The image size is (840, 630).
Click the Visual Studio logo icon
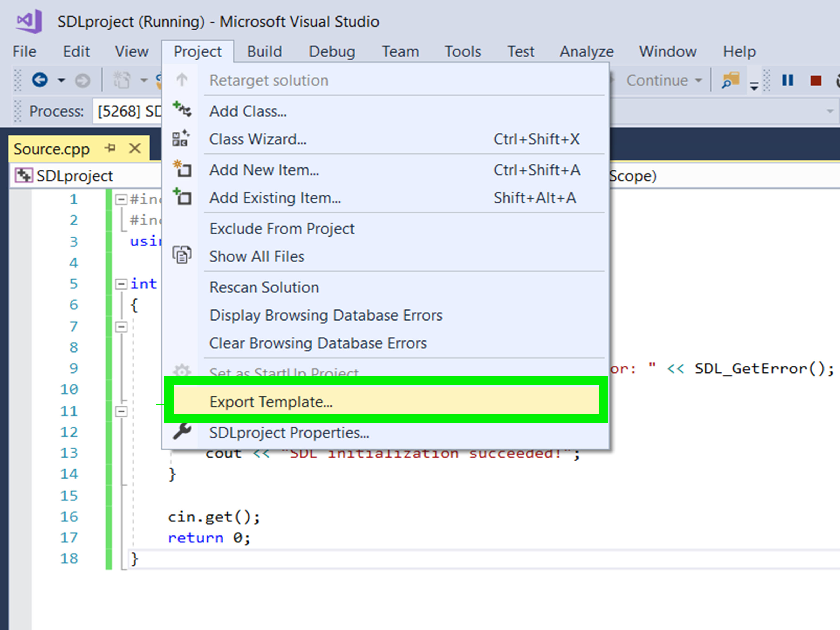(29, 22)
